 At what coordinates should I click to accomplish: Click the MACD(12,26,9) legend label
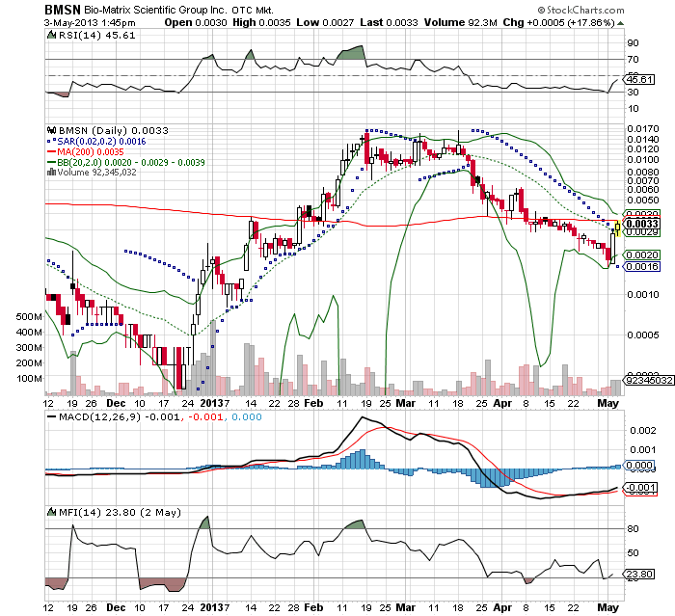(x=100, y=416)
